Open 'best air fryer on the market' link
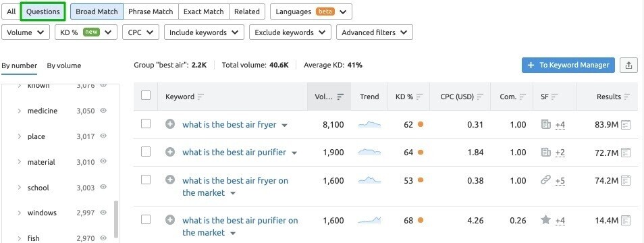The height and width of the screenshot is (243, 644). 236,186
